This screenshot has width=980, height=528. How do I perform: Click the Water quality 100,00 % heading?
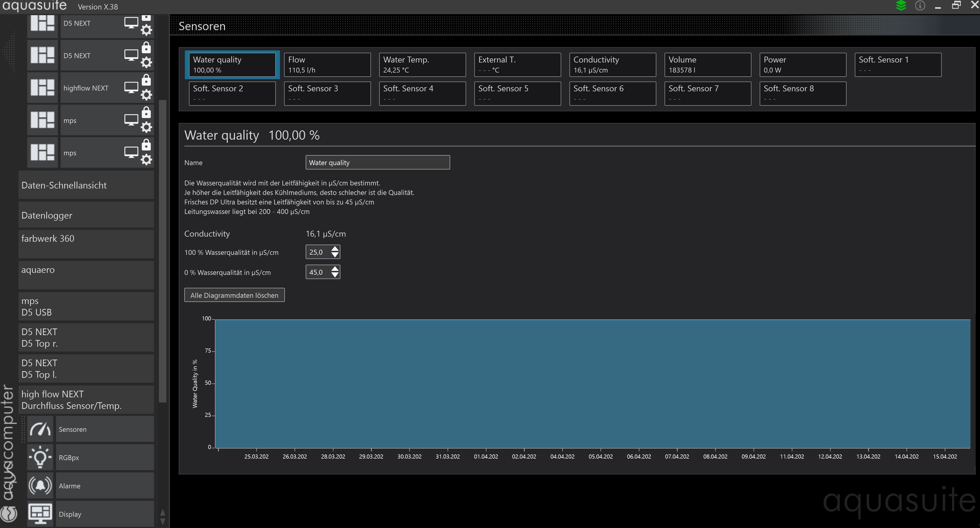click(252, 135)
